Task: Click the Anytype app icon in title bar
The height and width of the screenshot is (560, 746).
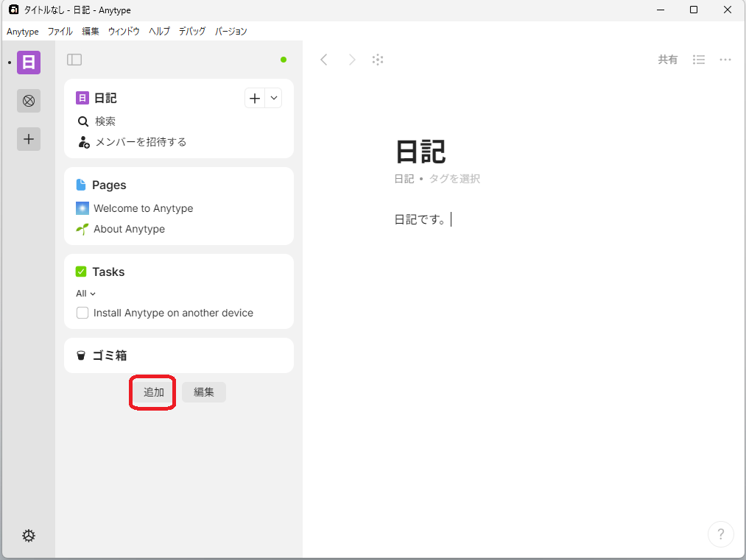Action: (14, 10)
